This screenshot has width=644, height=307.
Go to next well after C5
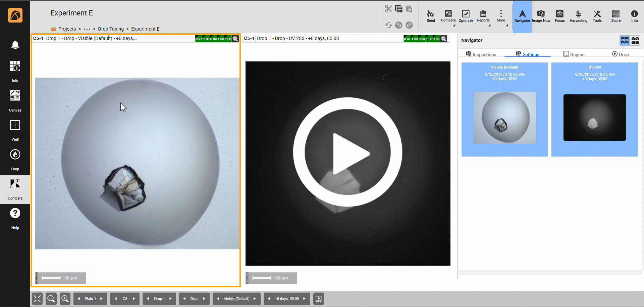click(134, 299)
